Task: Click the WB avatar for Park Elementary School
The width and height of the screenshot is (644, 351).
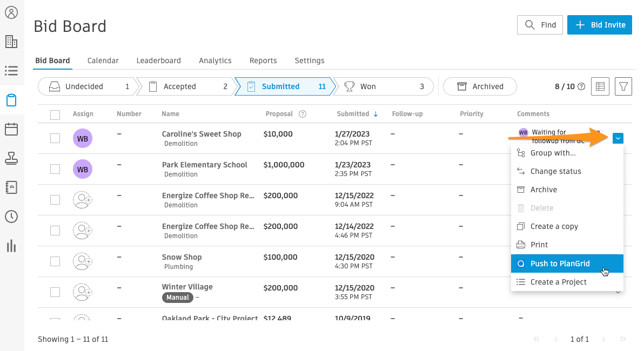Action: (83, 170)
